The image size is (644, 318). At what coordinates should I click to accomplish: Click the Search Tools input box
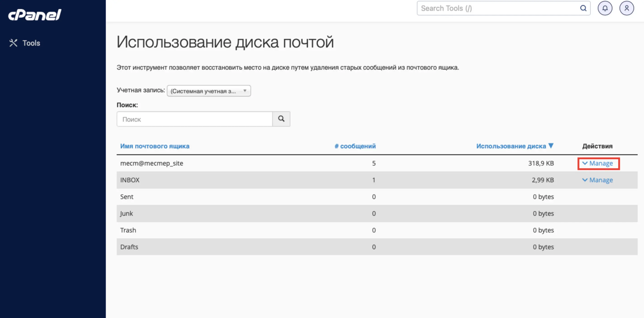(x=500, y=8)
